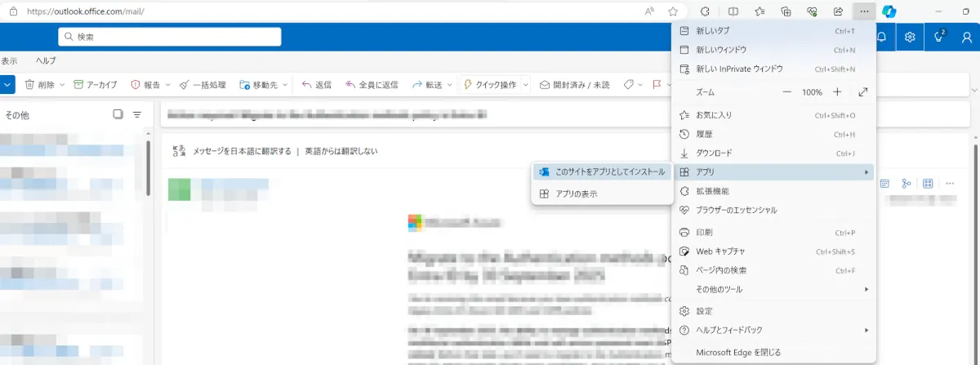Translate message to Japanese link
This screenshot has height=365, width=980.
click(242, 151)
